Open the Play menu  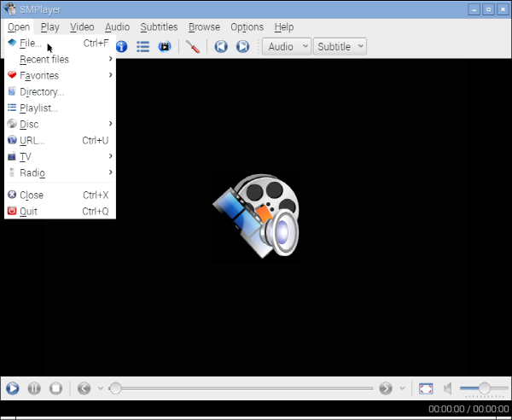tap(50, 27)
